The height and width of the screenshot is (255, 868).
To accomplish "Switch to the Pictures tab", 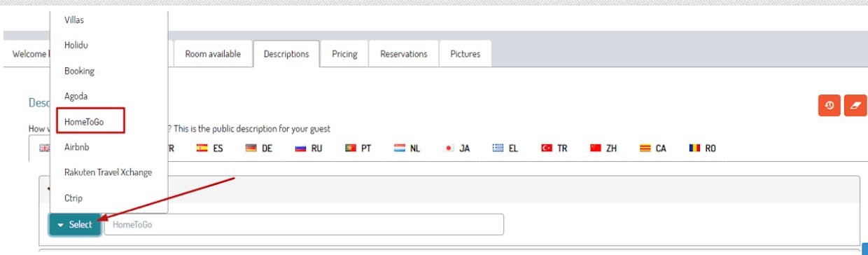I will [x=465, y=54].
